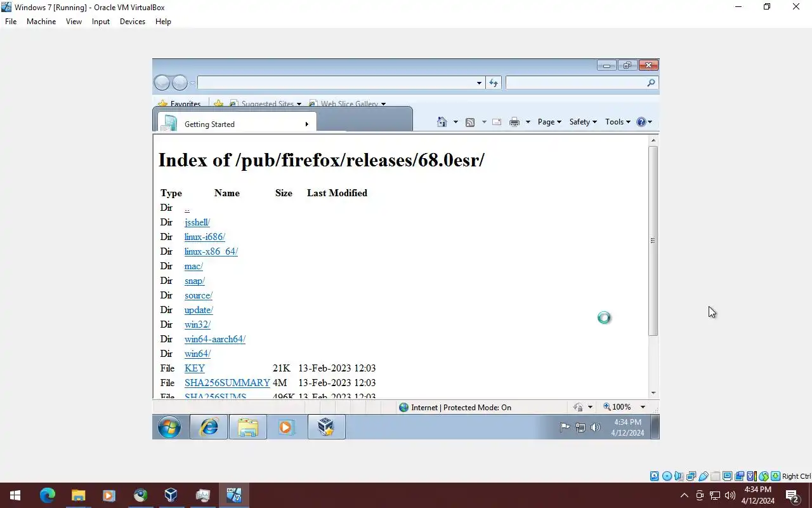This screenshot has width=812, height=508.
Task: Open the IE Page menu
Action: pyautogui.click(x=549, y=122)
